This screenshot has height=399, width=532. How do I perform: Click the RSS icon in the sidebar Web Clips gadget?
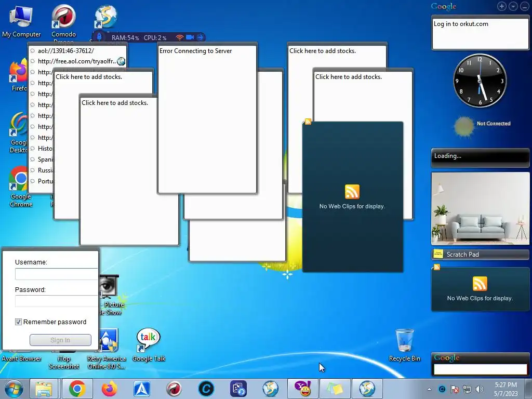[480, 284]
